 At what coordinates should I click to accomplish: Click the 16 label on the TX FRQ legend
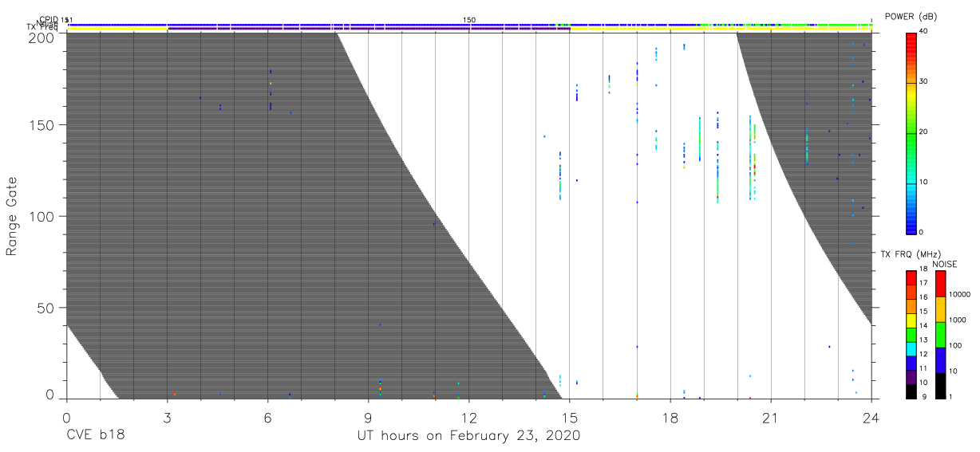924,297
